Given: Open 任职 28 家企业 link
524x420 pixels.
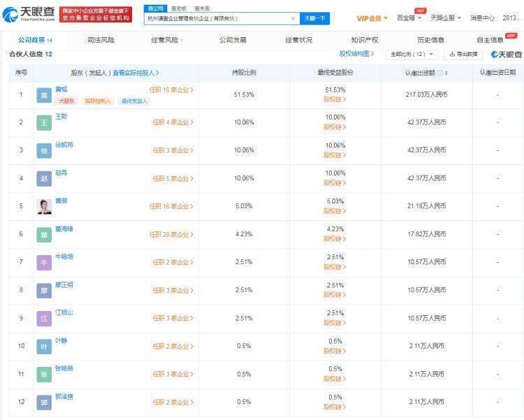Looking at the screenshot, I should pos(171,234).
